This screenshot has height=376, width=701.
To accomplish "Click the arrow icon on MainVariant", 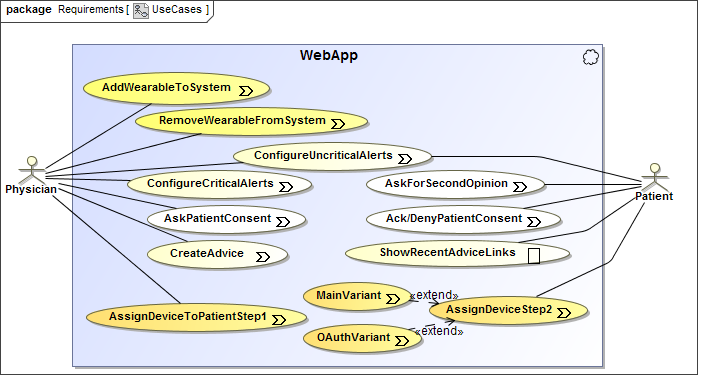I will tap(393, 299).
